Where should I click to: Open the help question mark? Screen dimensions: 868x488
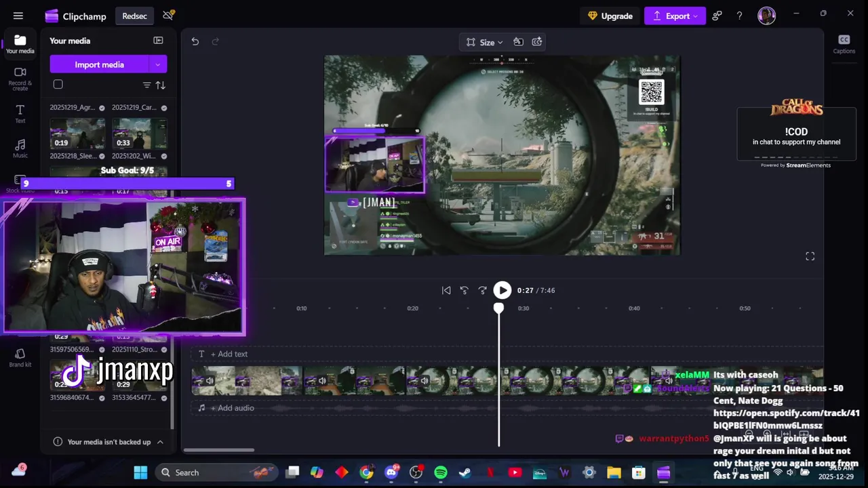[739, 16]
